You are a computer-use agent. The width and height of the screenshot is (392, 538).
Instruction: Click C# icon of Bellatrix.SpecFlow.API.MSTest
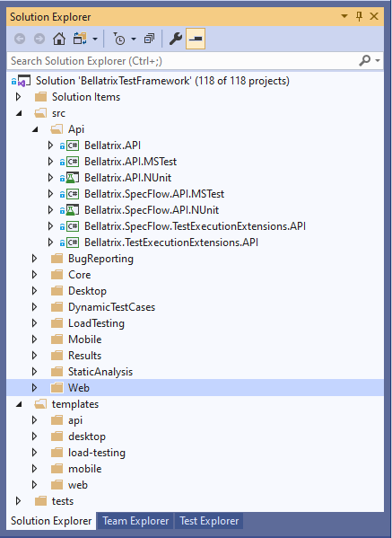tap(73, 194)
